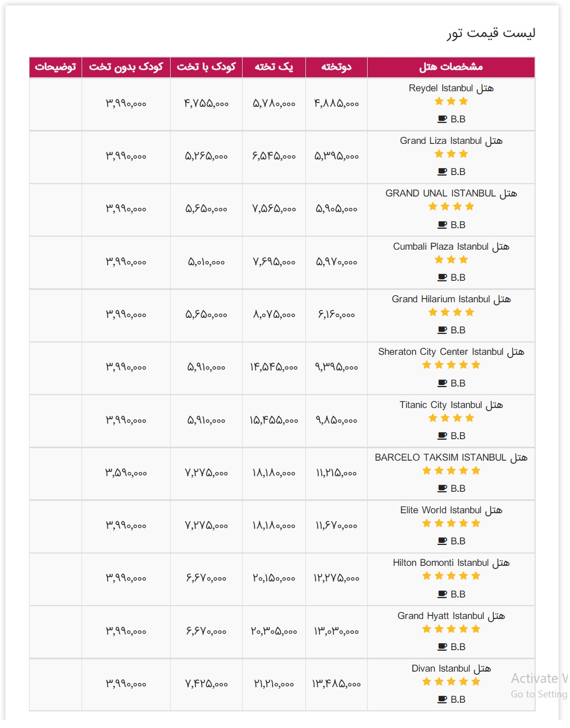Image resolution: width=570 pixels, height=728 pixels.
Task: Click the breakfast cup icon under Grand Liza Istanbul
Action: click(442, 172)
